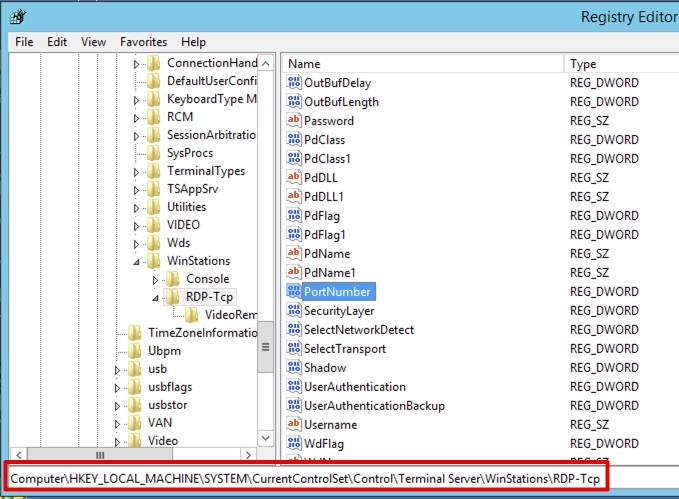
Task: Click the string icon beside Password
Action: pos(294,121)
